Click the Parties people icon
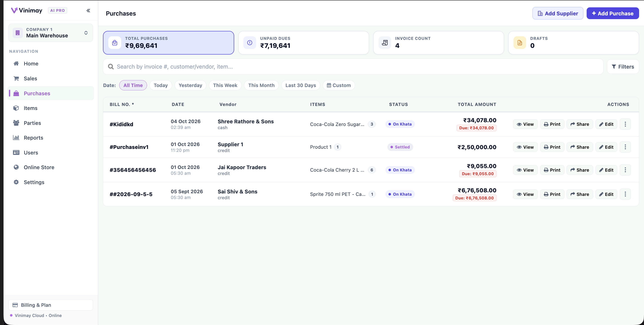This screenshot has width=644, height=325. pyautogui.click(x=16, y=123)
